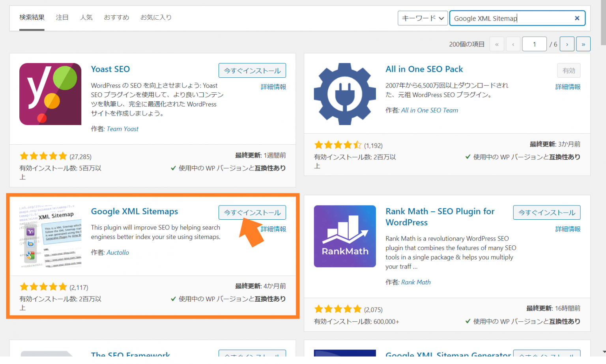Switch to the 人気 tab
This screenshot has height=364, width=606.
(86, 17)
